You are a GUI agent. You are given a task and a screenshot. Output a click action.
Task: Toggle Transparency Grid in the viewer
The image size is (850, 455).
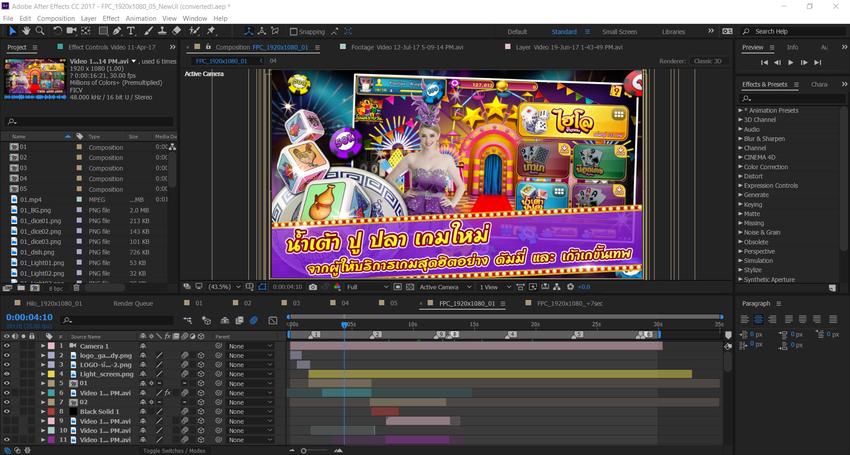[410, 287]
